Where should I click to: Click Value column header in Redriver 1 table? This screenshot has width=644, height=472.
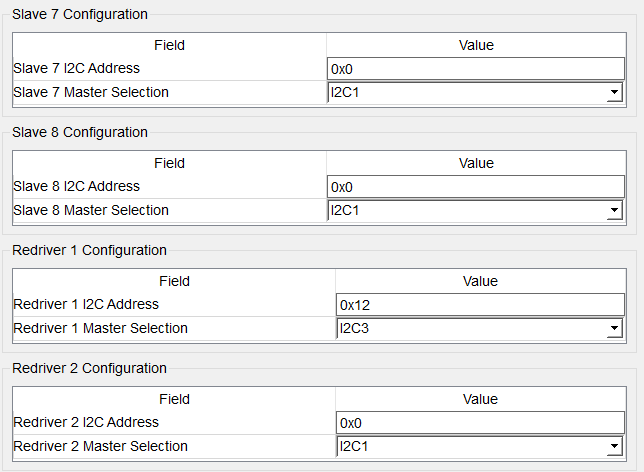click(480, 281)
